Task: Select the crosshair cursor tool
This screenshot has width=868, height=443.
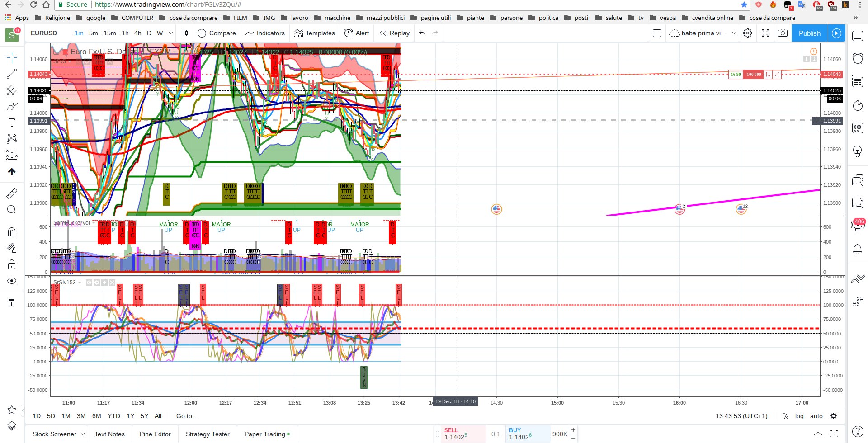Action: 12,57
